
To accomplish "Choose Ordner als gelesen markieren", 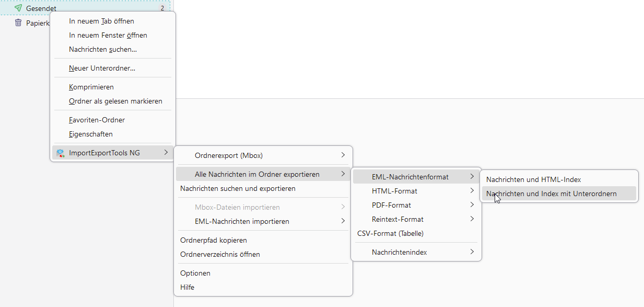I will click(115, 101).
